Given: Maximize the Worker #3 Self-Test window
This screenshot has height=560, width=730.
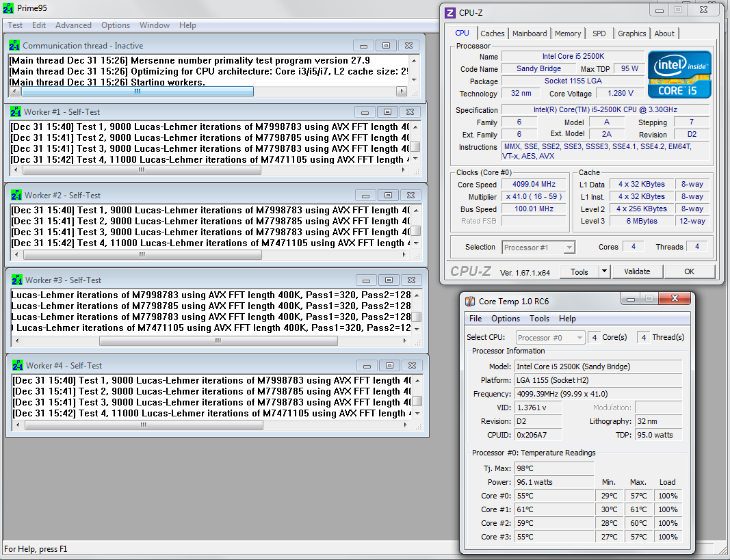Looking at the screenshot, I should 389,280.
